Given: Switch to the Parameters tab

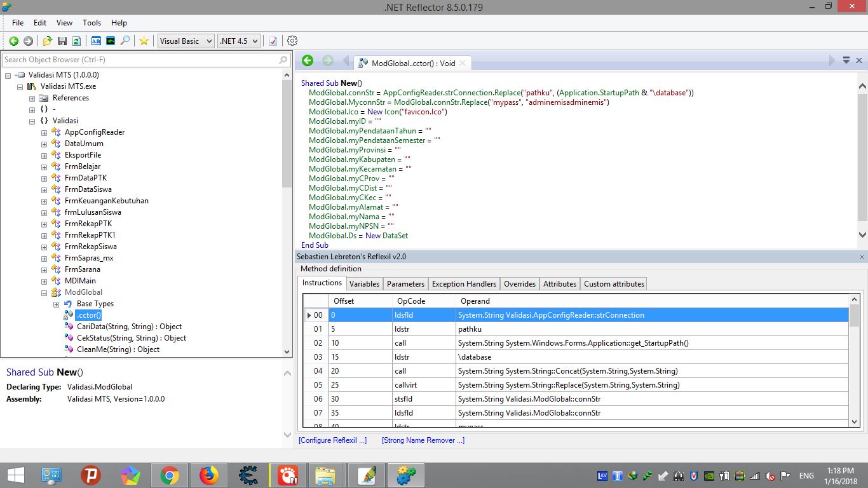Looking at the screenshot, I should point(405,284).
